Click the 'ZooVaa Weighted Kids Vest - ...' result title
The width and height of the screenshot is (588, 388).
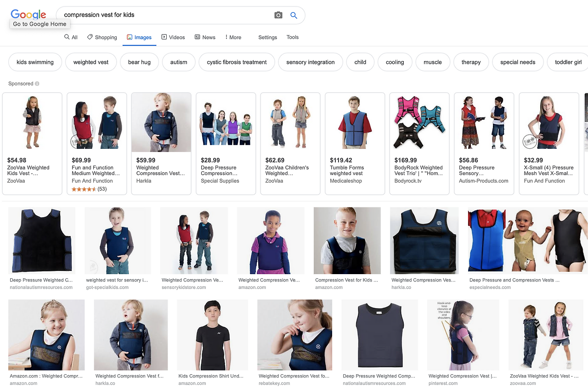[x=544, y=376]
